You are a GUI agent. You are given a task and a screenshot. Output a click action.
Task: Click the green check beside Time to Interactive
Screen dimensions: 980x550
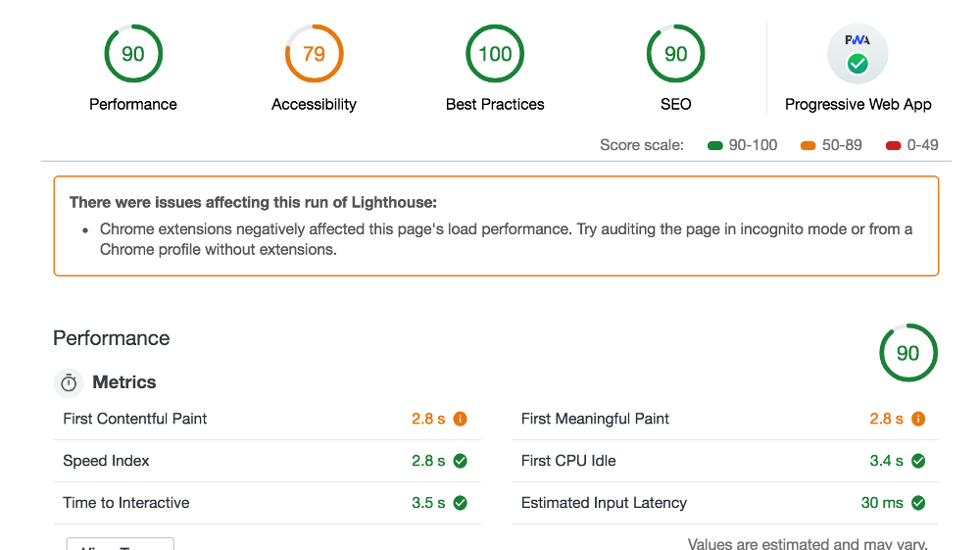click(460, 503)
